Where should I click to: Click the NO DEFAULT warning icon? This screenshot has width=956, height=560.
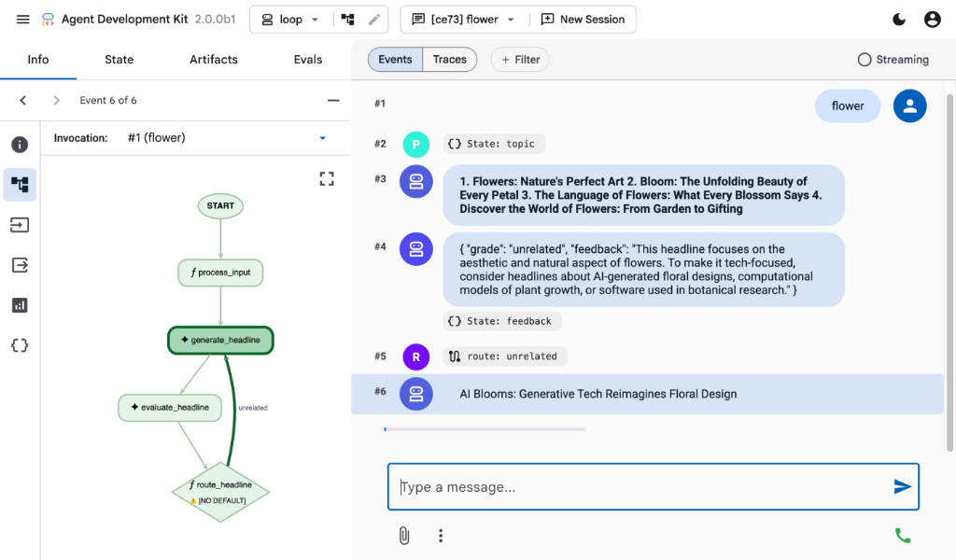(x=193, y=501)
